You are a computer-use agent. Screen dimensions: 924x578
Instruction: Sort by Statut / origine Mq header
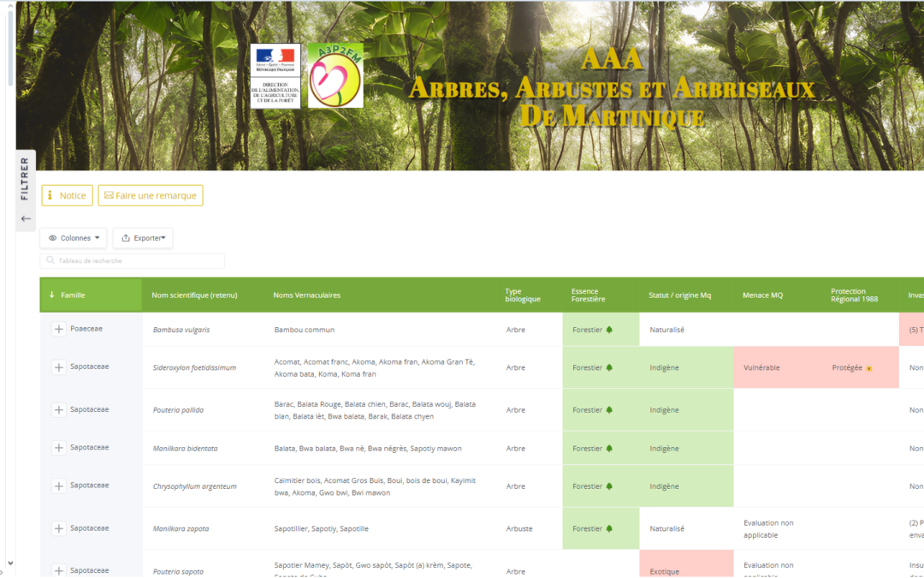coord(679,295)
